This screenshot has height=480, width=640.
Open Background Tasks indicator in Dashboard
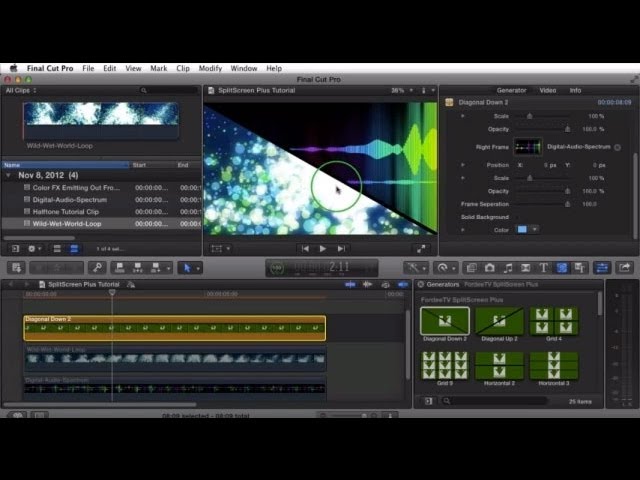point(277,268)
